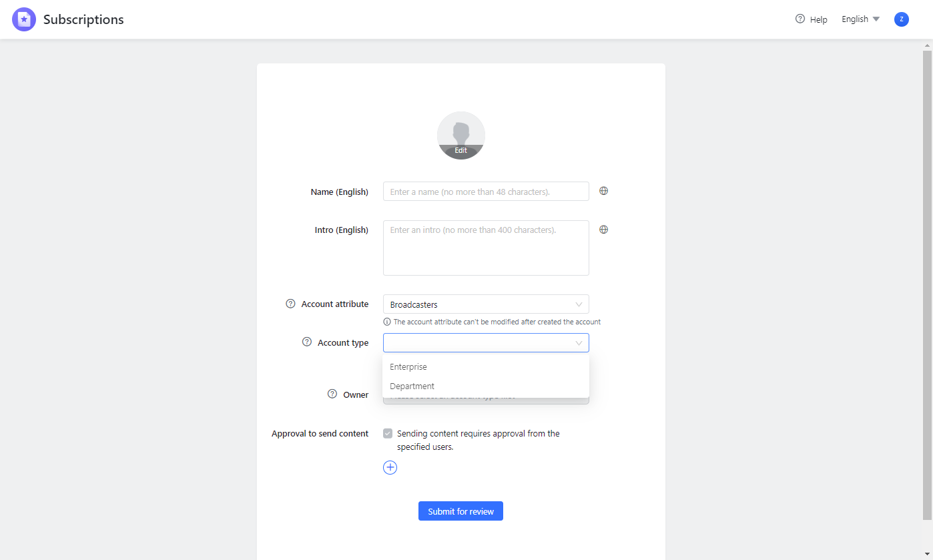This screenshot has width=933, height=560.
Task: Click the info icon below Account attribute
Action: point(387,321)
